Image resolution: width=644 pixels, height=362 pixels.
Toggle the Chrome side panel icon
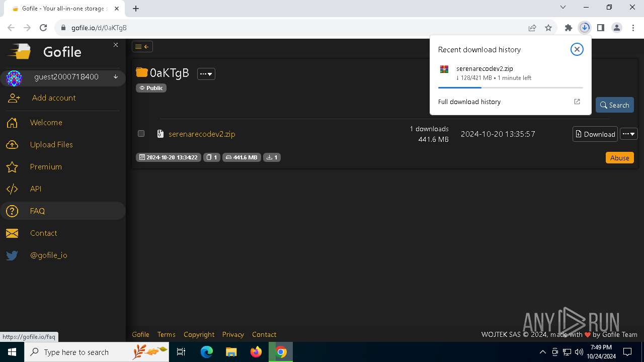click(x=601, y=28)
